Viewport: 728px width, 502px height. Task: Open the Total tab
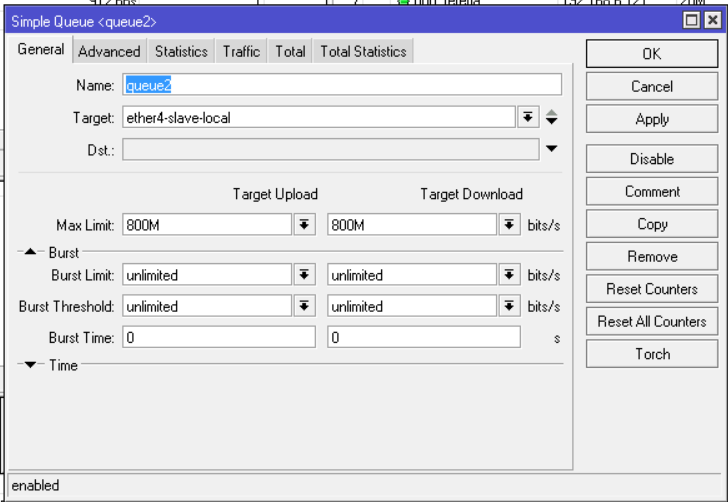click(x=290, y=51)
